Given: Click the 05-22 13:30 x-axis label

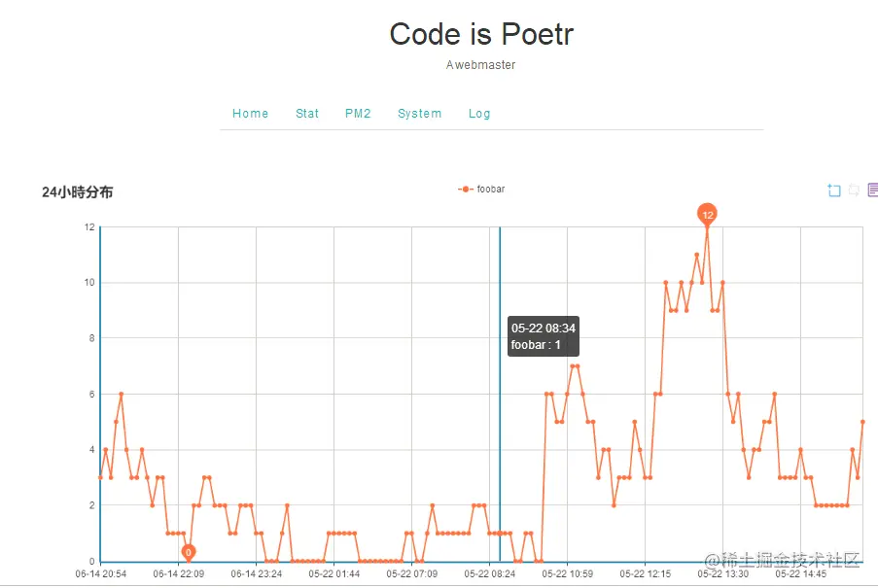Looking at the screenshot, I should click(724, 574).
